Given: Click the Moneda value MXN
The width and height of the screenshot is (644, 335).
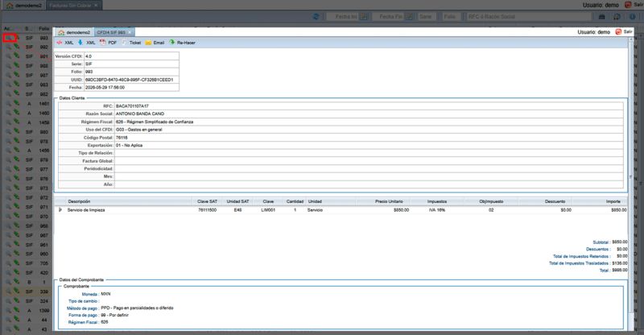Looking at the screenshot, I should pyautogui.click(x=105, y=294).
